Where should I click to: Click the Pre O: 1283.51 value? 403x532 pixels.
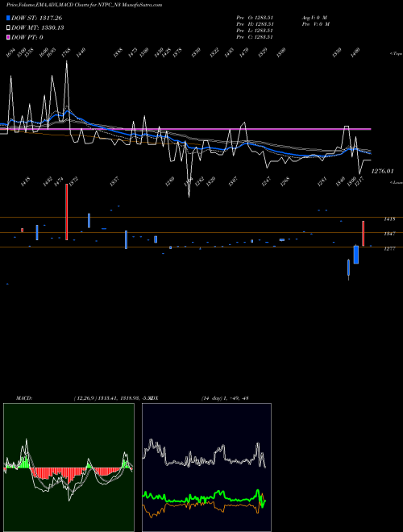(255, 17)
